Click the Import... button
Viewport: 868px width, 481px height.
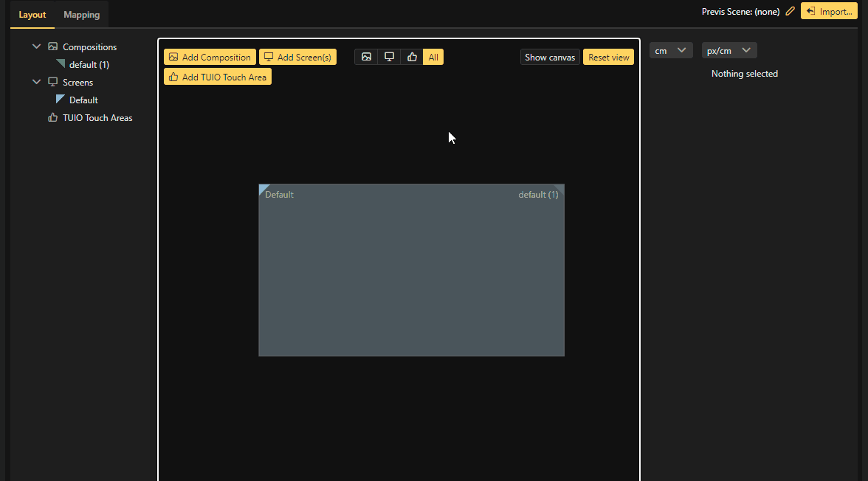829,12
